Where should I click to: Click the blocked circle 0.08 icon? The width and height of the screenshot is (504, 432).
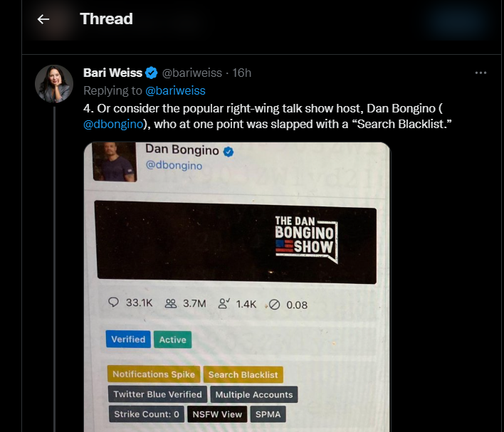[274, 305]
